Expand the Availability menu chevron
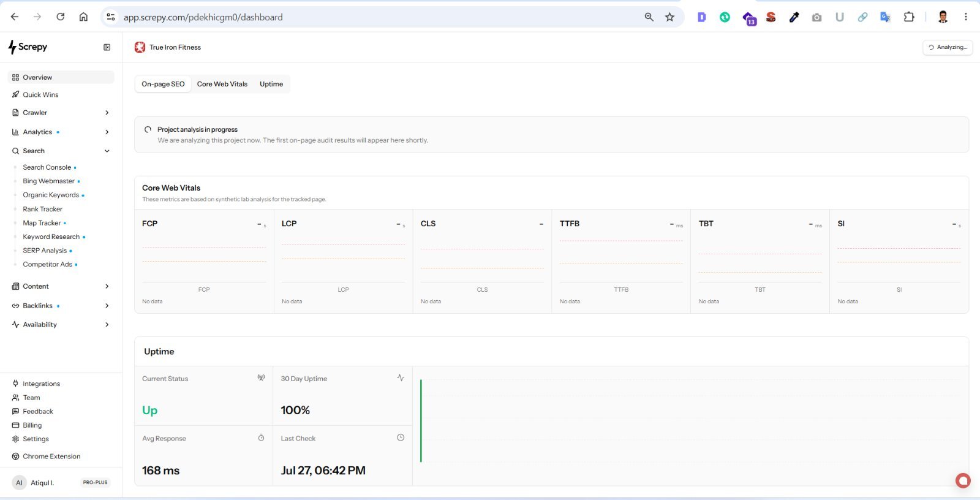 (107, 325)
